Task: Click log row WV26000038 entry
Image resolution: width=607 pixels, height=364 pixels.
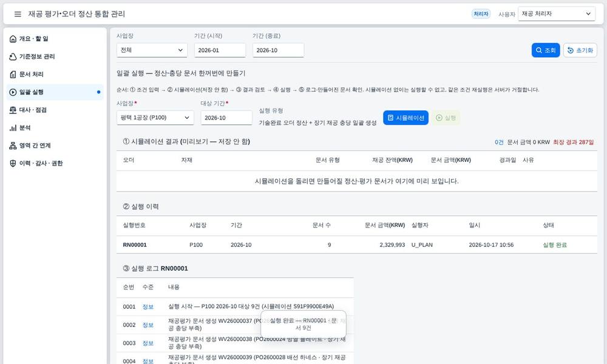Action: [x=257, y=343]
